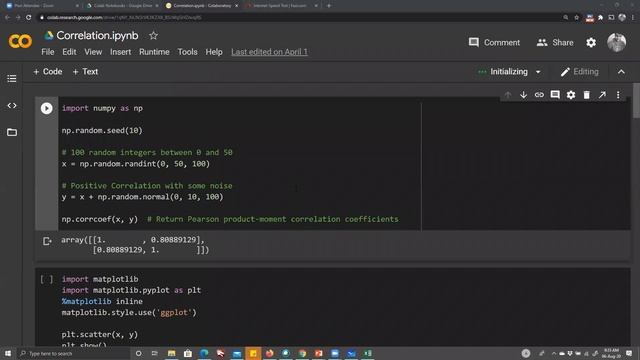
Task: Open Last edited on April 1 history
Action: (x=269, y=52)
